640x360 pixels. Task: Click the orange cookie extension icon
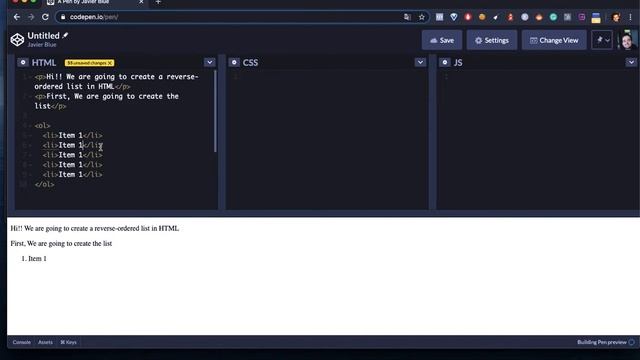[x=482, y=17]
